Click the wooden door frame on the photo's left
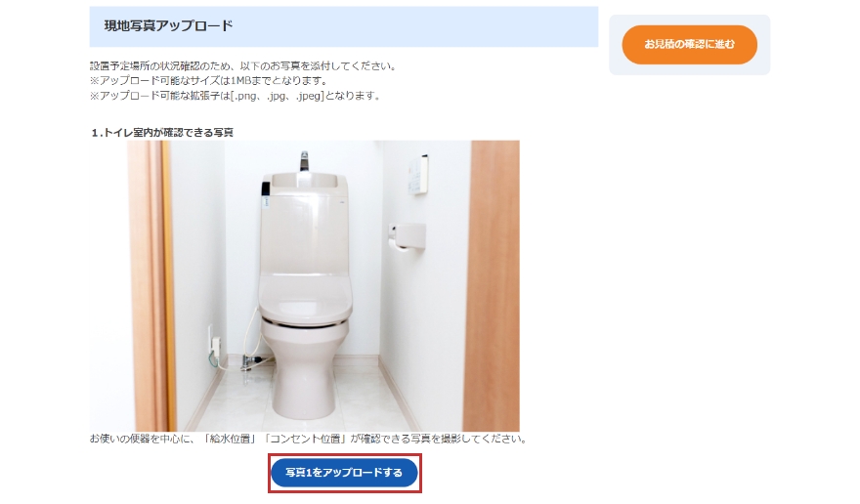This screenshot has width=860, height=504. pos(150,286)
